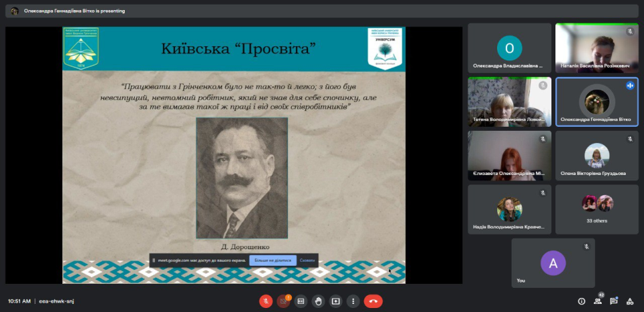Click the "Сховати" link
The image size is (644, 312).
[x=307, y=260]
